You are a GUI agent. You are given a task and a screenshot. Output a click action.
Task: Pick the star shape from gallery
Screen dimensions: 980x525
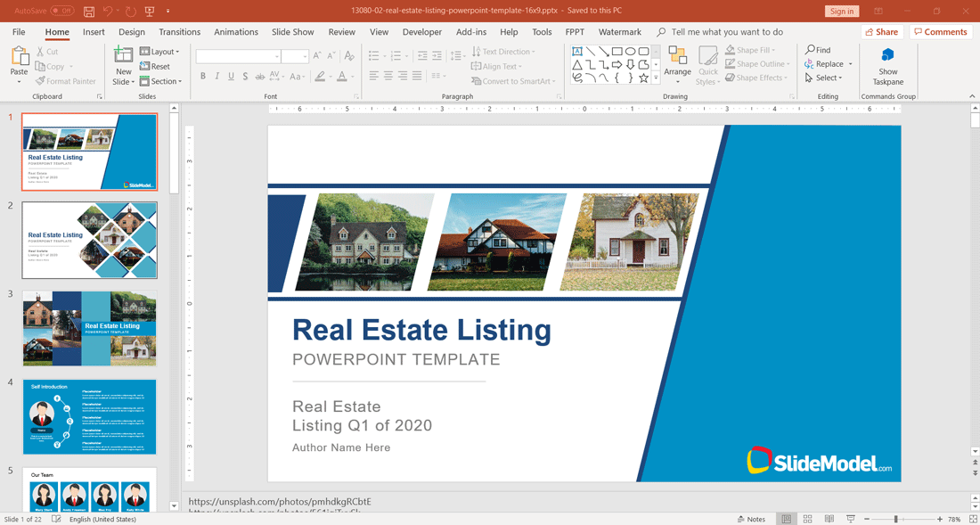coord(644,78)
